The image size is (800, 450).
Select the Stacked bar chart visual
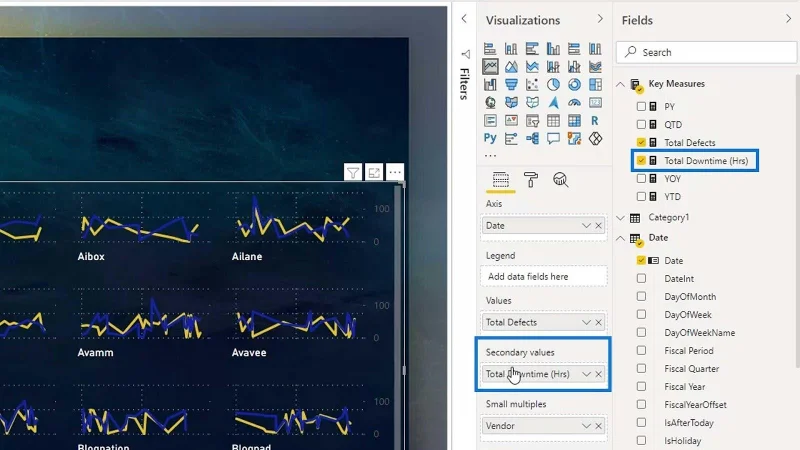coord(490,48)
